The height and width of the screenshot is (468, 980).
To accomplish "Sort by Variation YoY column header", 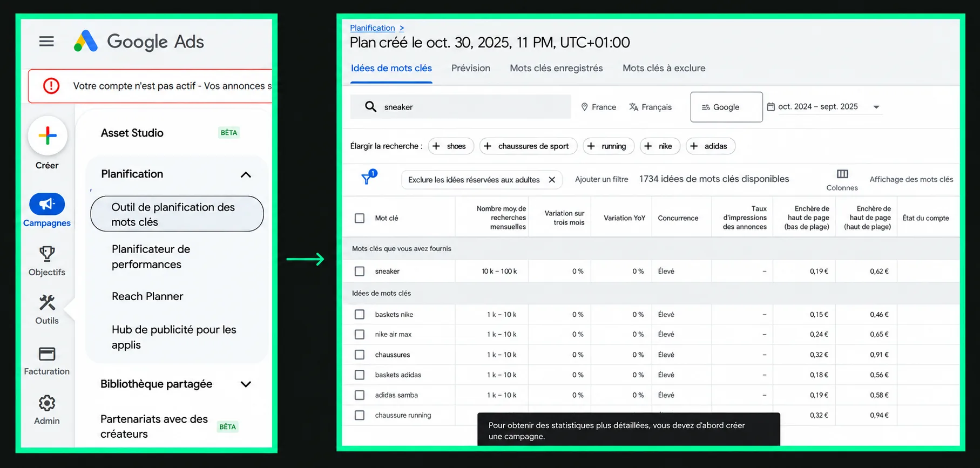I will click(x=625, y=218).
